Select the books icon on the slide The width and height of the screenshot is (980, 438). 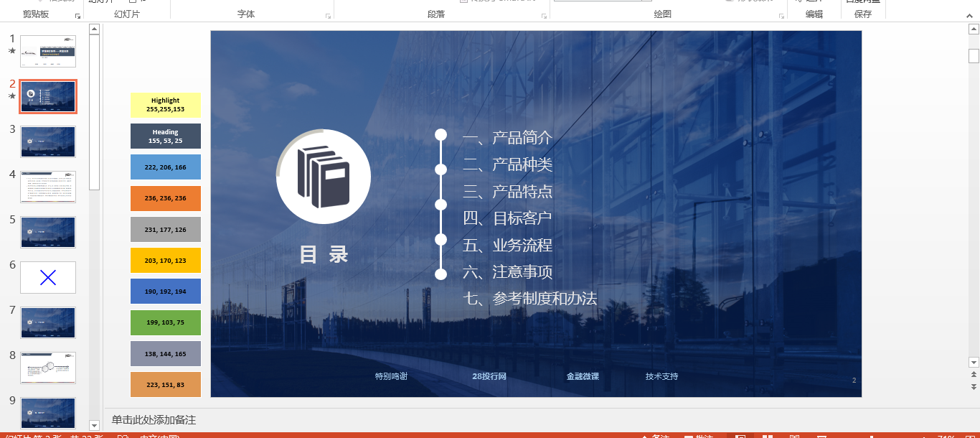323,177
